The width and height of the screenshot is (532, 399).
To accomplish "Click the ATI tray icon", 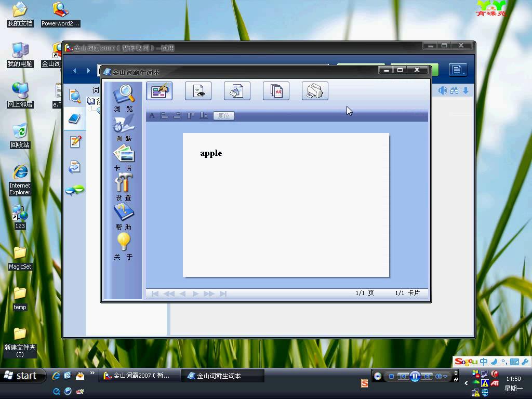I will [x=495, y=383].
